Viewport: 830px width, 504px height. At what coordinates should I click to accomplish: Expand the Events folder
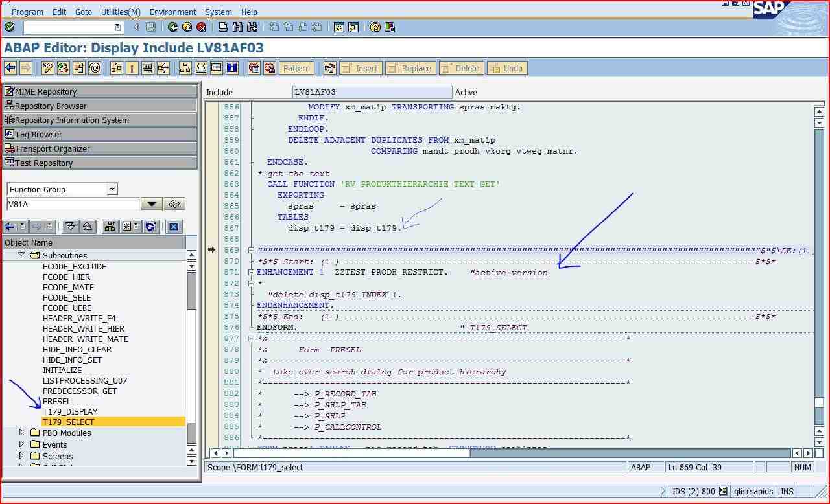pyautogui.click(x=21, y=444)
